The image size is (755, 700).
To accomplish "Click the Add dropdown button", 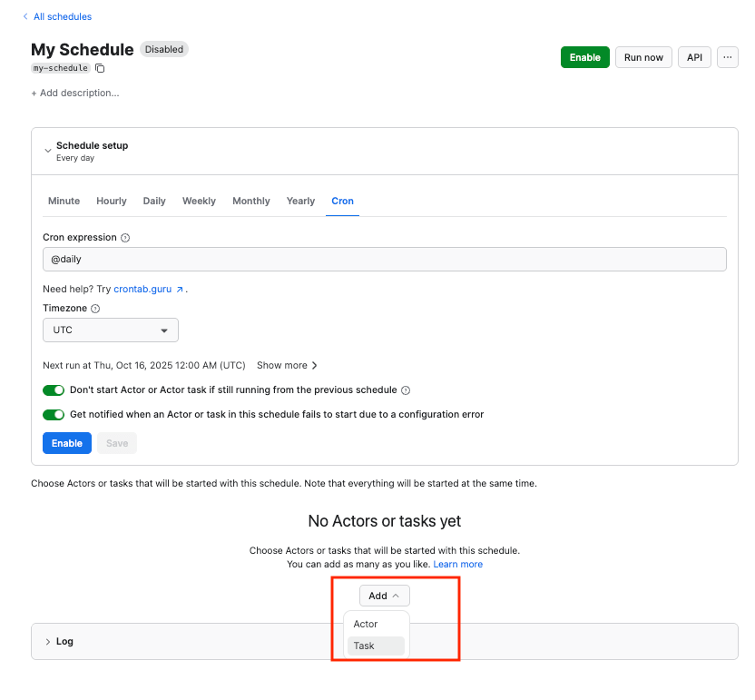I will point(384,596).
